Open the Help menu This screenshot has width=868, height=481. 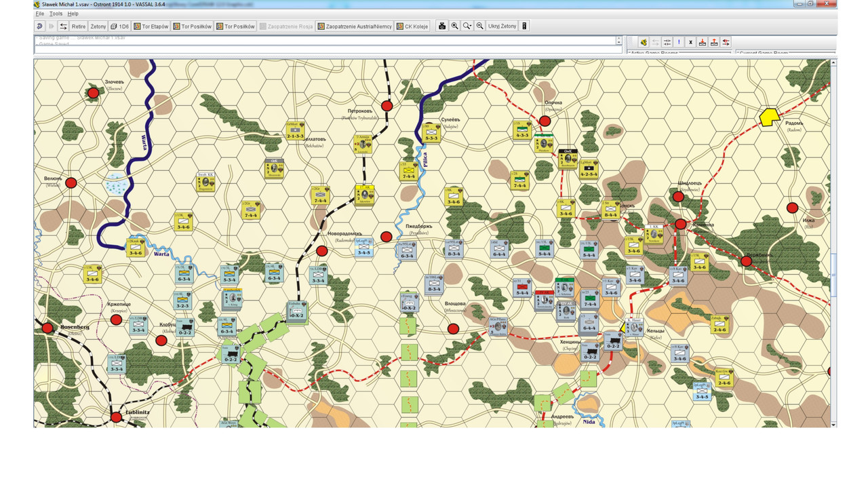coord(73,14)
